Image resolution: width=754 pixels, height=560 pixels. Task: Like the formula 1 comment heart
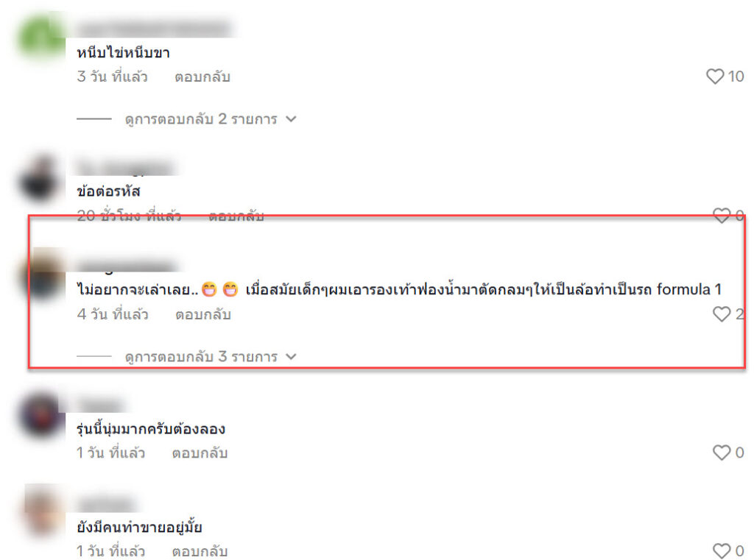coord(722,314)
